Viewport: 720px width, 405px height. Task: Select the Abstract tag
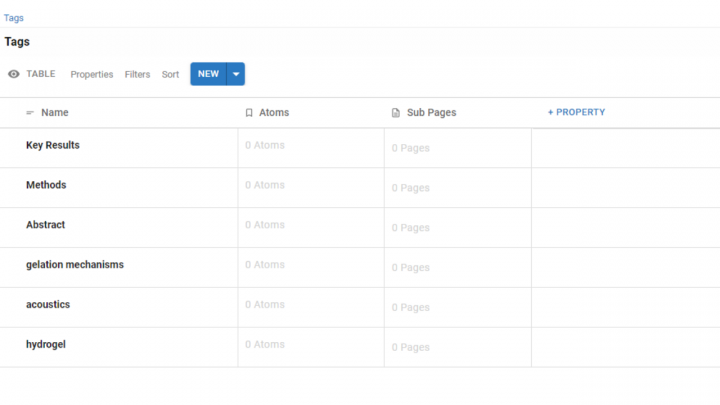46,225
